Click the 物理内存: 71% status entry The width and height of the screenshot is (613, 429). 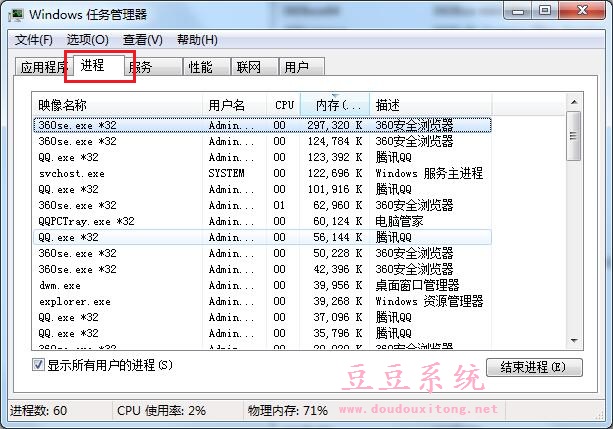coord(287,411)
